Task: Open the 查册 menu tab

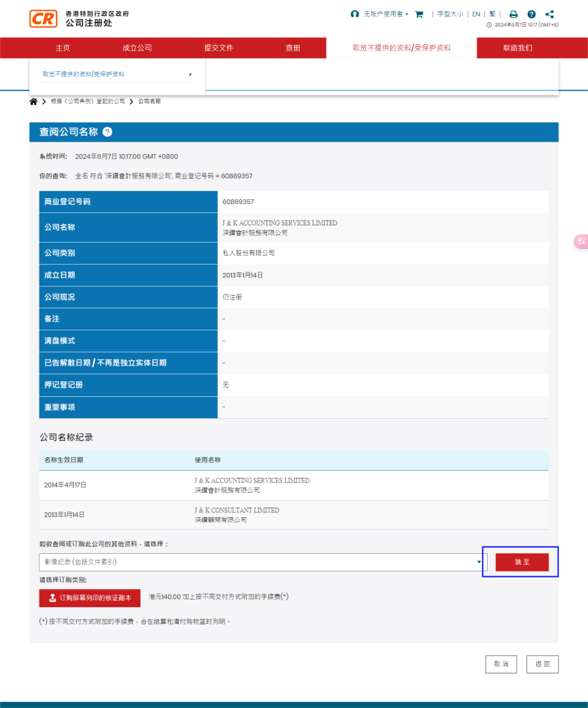Action: [x=293, y=48]
